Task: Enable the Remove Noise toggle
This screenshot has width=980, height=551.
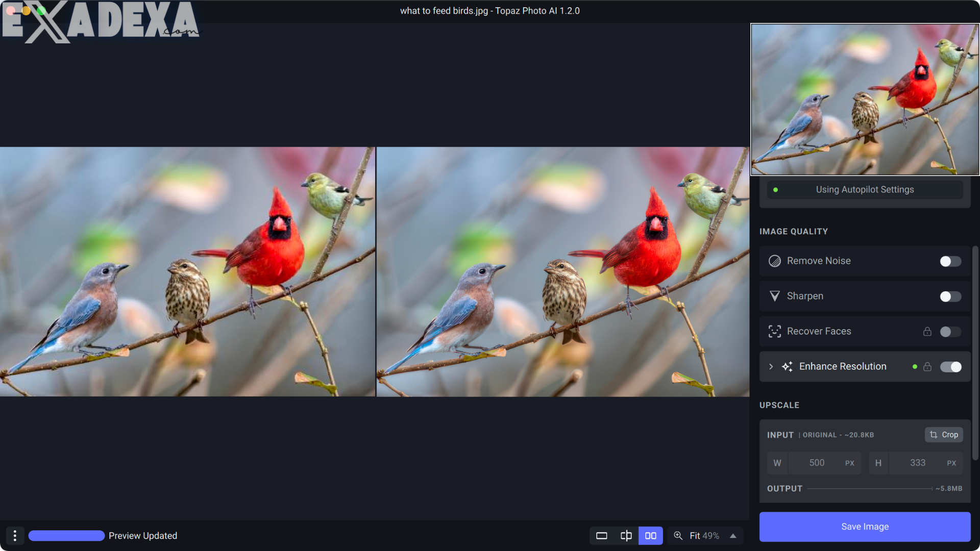Action: pos(950,261)
